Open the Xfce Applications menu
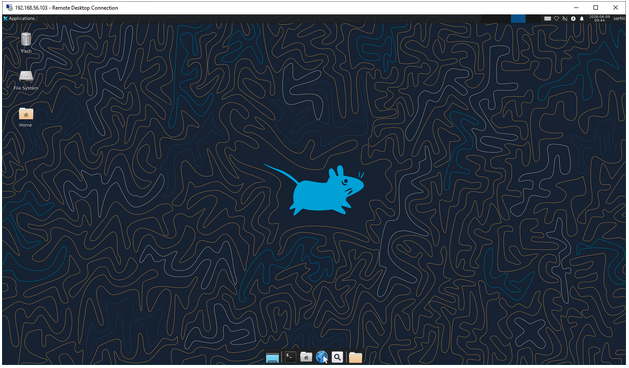629x368 pixels. [19, 18]
